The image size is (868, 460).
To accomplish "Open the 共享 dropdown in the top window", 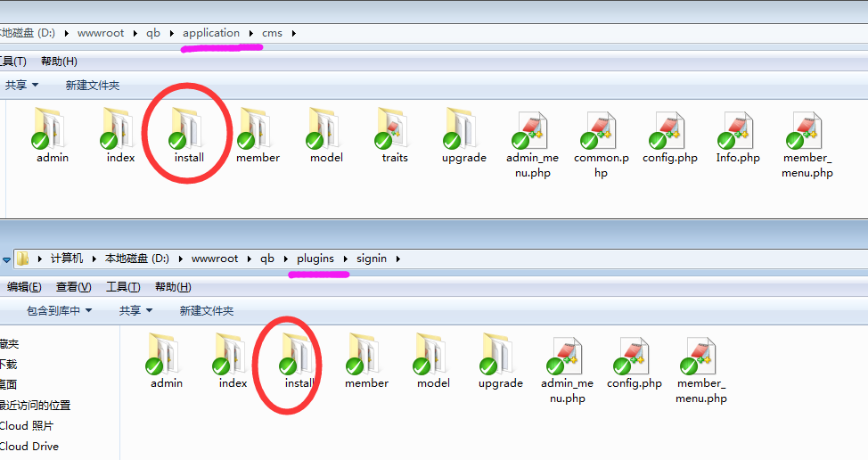I will point(21,86).
